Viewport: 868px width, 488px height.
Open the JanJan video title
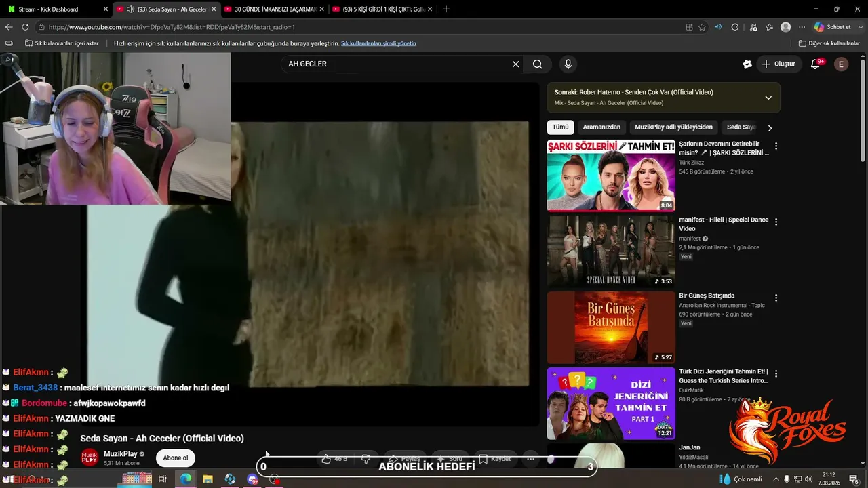click(690, 447)
